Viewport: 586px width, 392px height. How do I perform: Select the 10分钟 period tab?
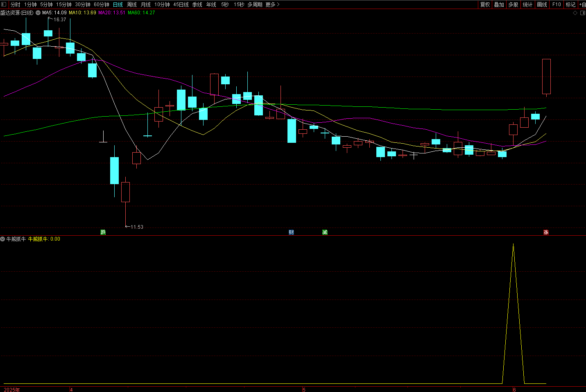point(162,5)
